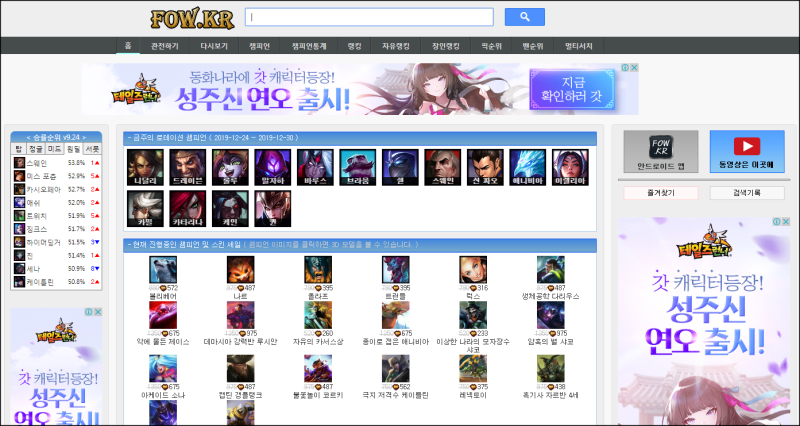This screenshot has height=426, width=800.
Task: Open the 즐겨찾기 favorites tab
Action: pos(661,193)
